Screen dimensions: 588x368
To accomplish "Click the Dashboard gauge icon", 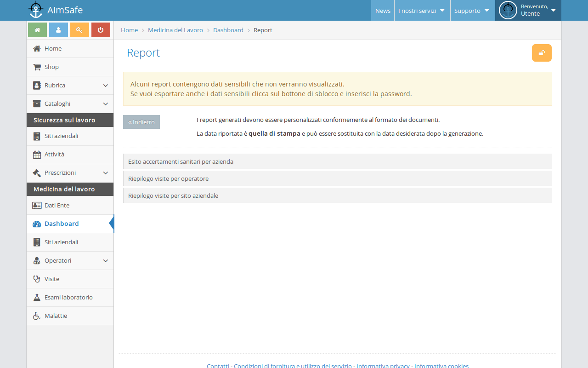I will pyautogui.click(x=37, y=224).
